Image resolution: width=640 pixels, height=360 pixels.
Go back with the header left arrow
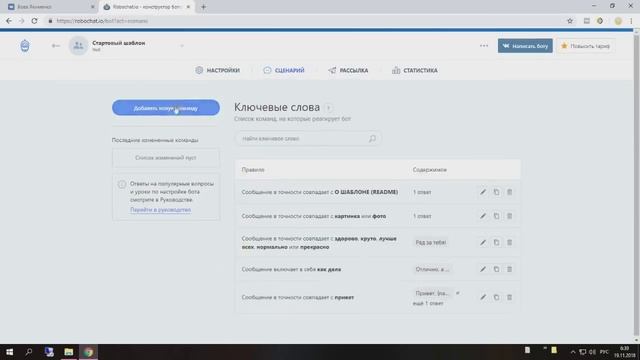(x=56, y=46)
